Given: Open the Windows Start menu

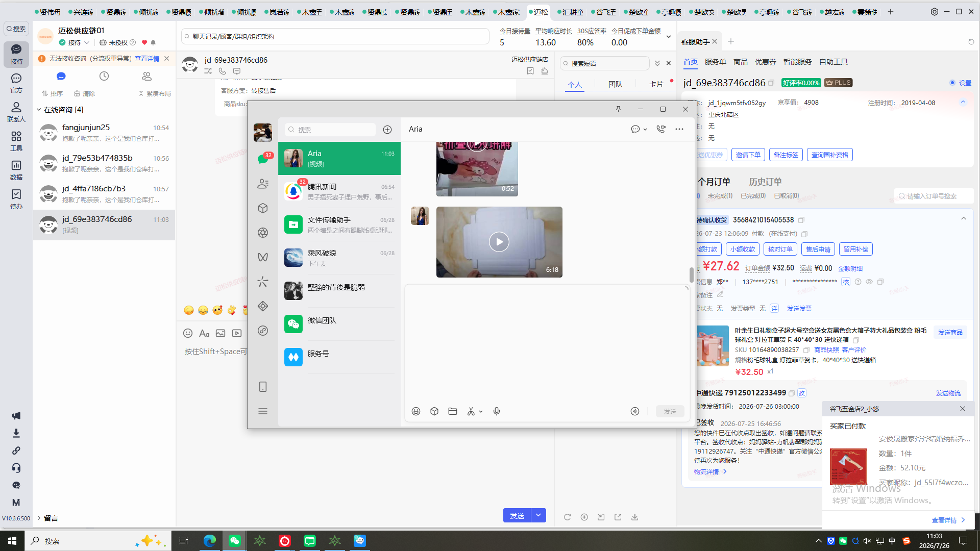Looking at the screenshot, I should 12,541.
